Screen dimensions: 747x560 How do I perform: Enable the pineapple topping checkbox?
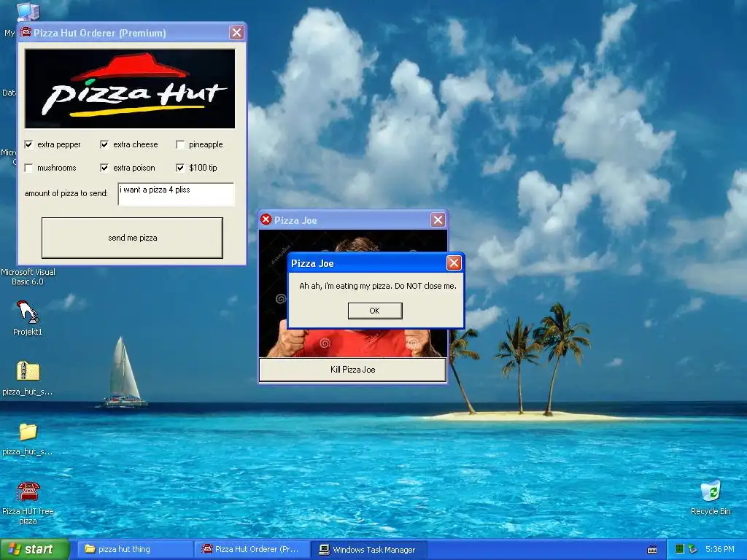click(x=180, y=144)
